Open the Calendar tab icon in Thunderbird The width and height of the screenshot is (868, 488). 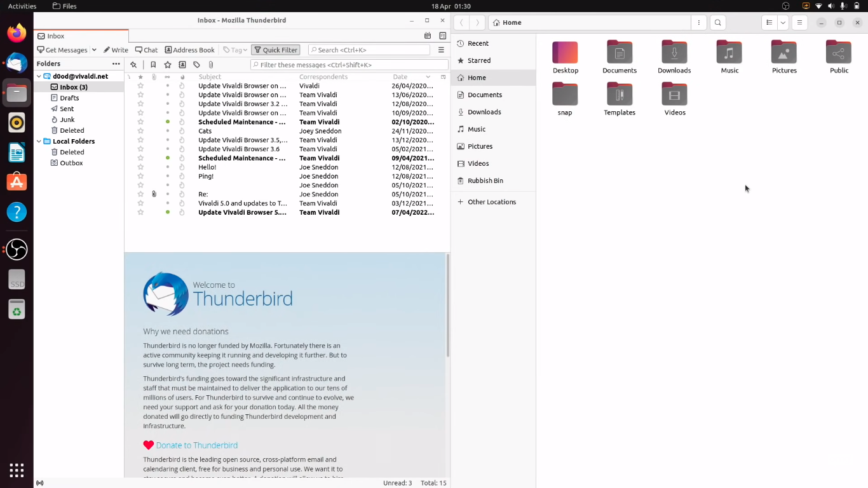click(428, 36)
